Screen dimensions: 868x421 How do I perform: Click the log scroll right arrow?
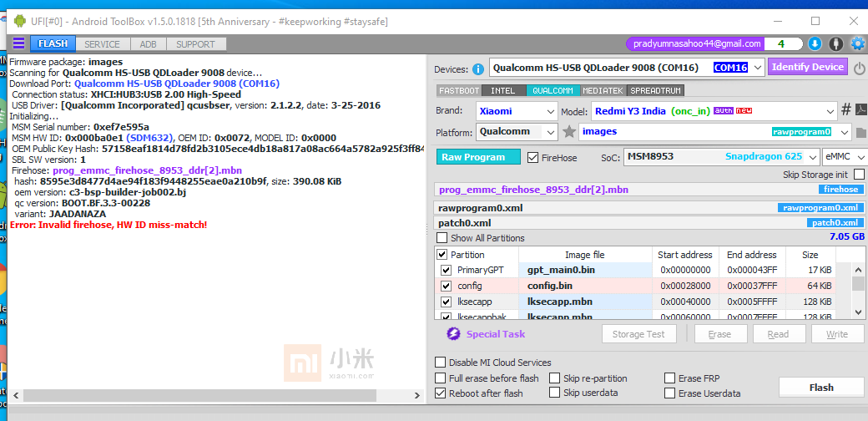pos(419,395)
